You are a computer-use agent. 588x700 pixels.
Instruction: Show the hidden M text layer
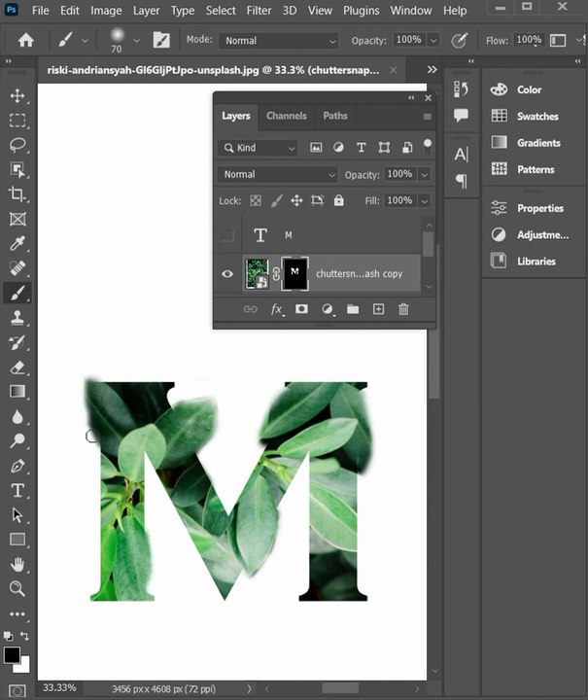(227, 235)
